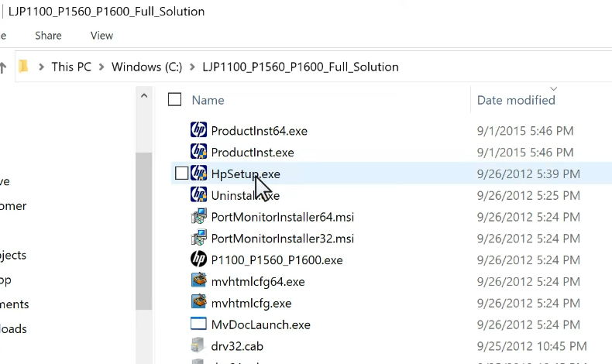Screen dimensions: 612x364
Task: Select the mvhtmlcfg64.exe file name
Action: point(258,281)
